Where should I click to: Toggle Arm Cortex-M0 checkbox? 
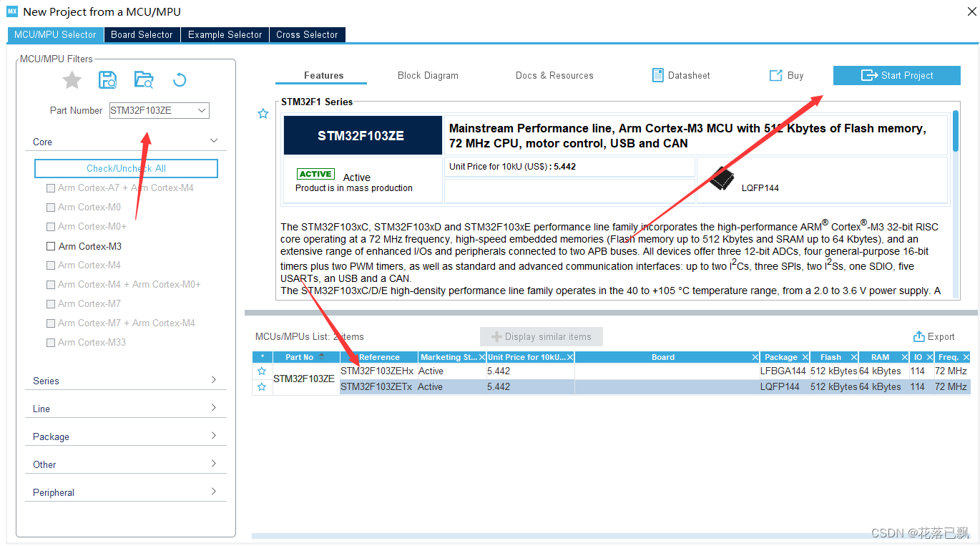[50, 208]
